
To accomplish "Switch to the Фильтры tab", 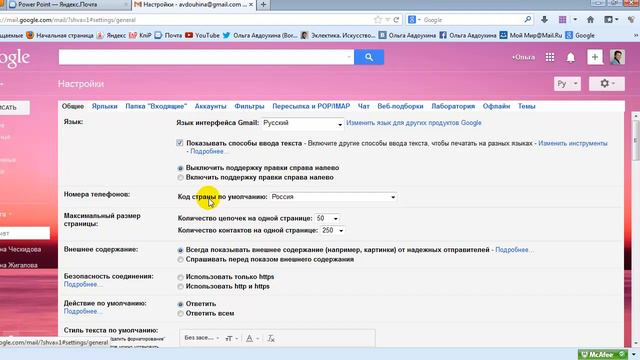I will 249,106.
